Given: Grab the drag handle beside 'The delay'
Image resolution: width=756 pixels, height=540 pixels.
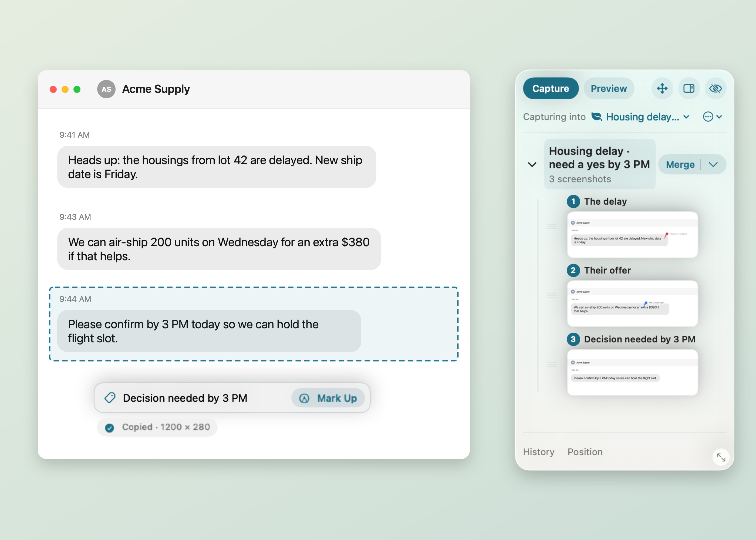Looking at the screenshot, I should [x=552, y=227].
